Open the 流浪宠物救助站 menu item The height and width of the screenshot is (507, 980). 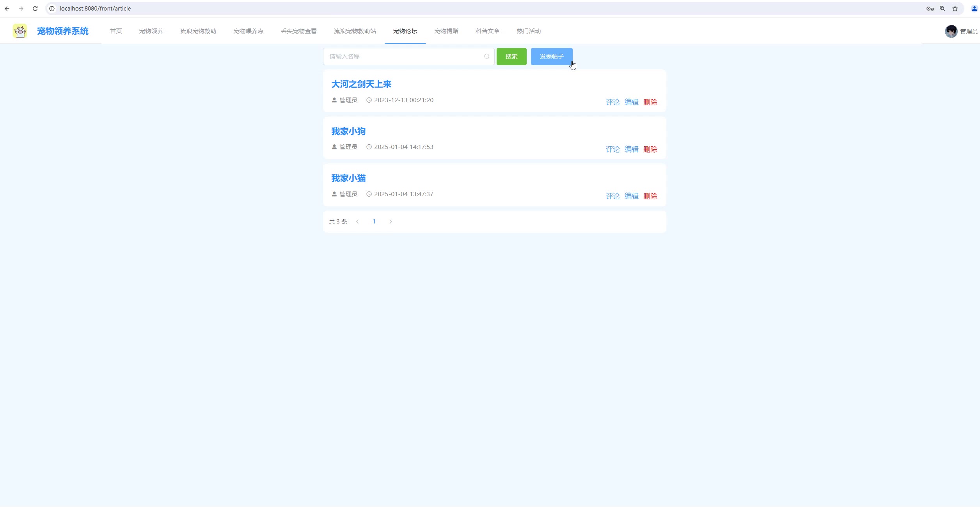(355, 31)
